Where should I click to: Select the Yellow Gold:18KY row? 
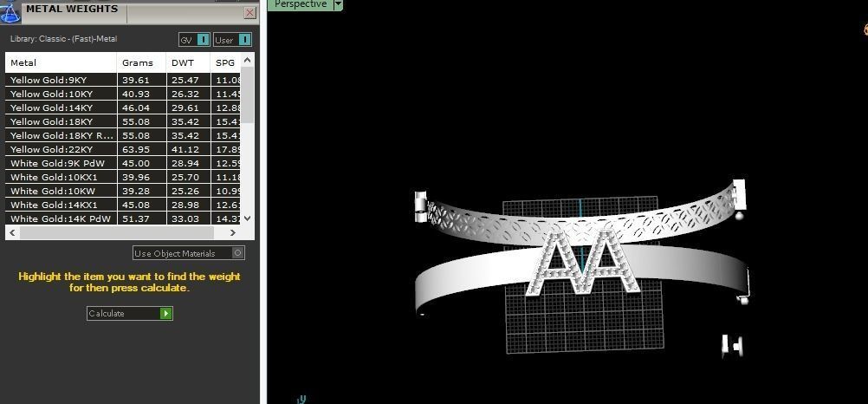[123, 121]
